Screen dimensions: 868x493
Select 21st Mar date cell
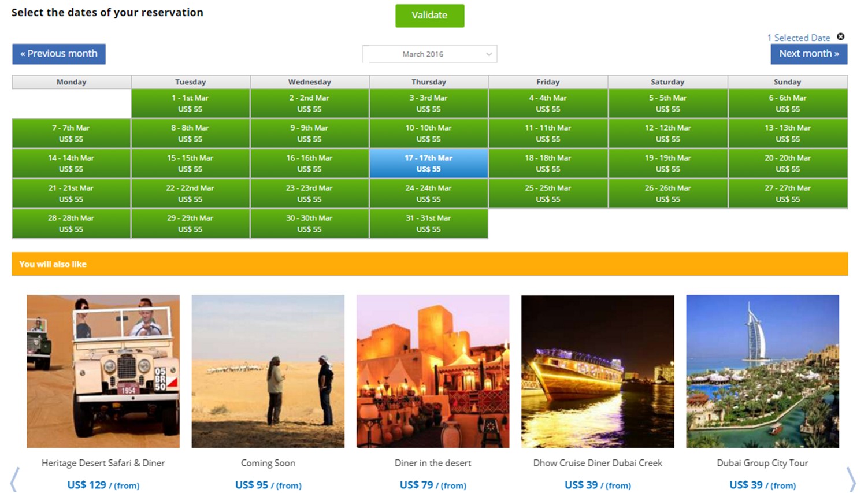click(71, 194)
